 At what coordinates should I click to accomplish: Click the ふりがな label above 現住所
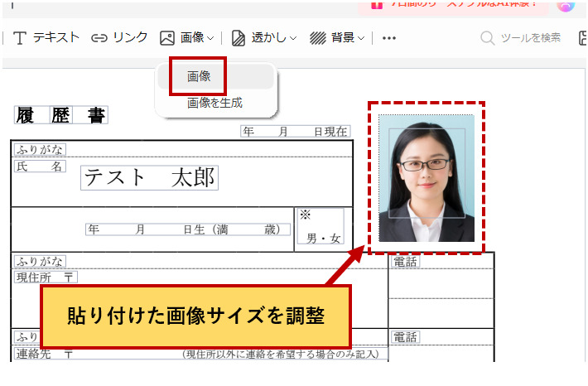[40, 261]
